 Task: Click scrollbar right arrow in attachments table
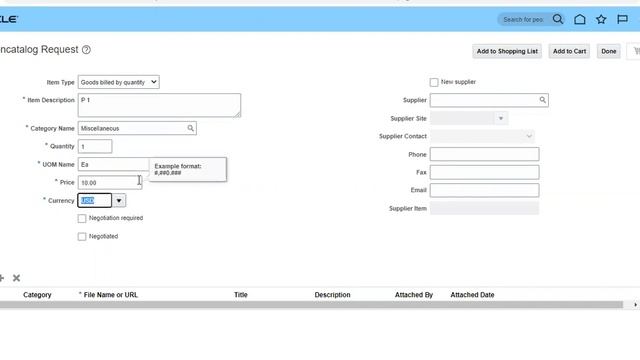pyautogui.click(x=635, y=305)
